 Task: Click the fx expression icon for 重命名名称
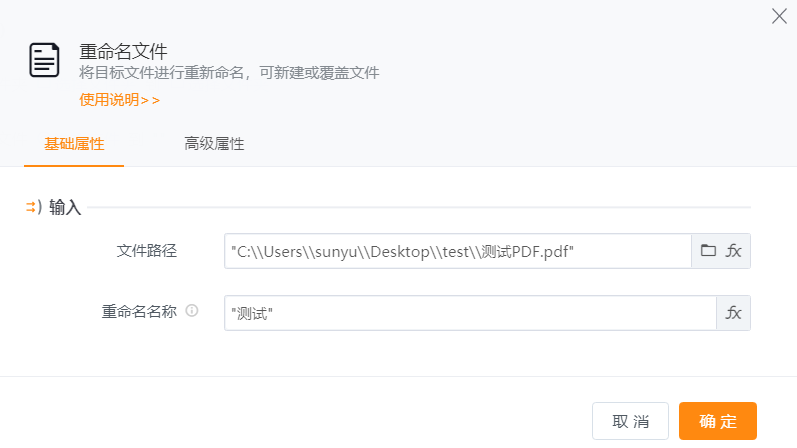click(734, 313)
